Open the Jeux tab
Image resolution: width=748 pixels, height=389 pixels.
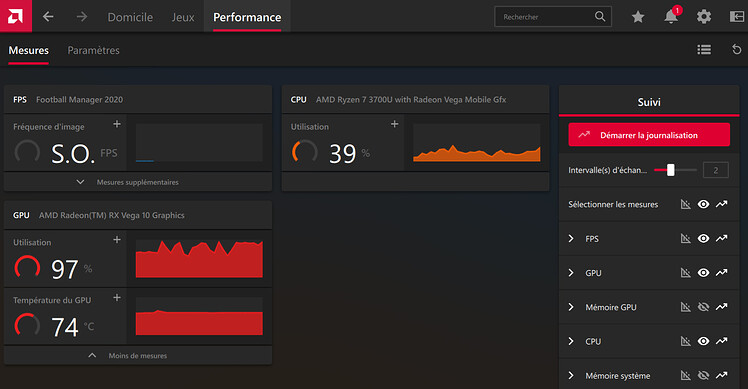[183, 17]
